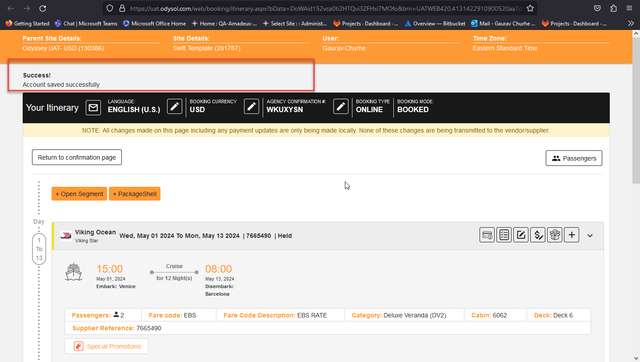
Task: Open Mail - Gaurav Churhe bookmark
Action: (503, 23)
